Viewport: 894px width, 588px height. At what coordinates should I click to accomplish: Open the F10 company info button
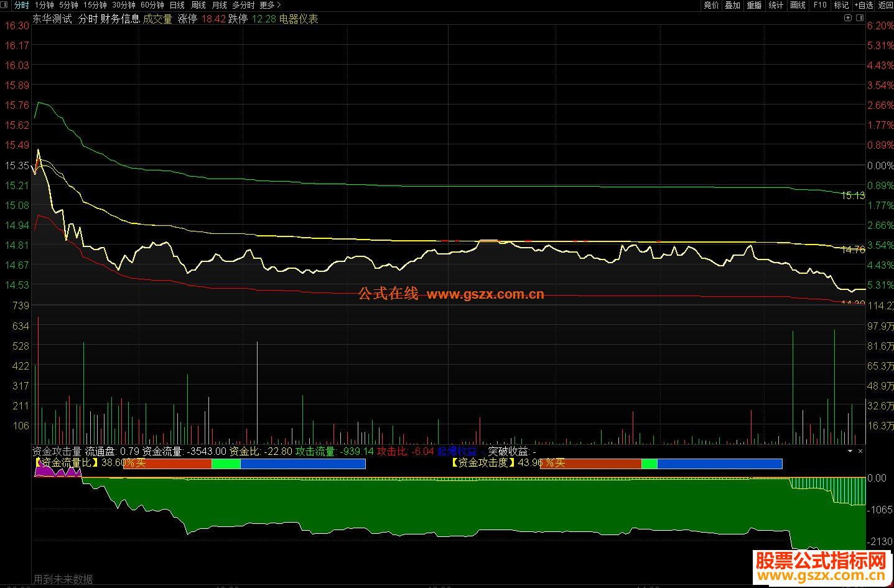(820, 5)
